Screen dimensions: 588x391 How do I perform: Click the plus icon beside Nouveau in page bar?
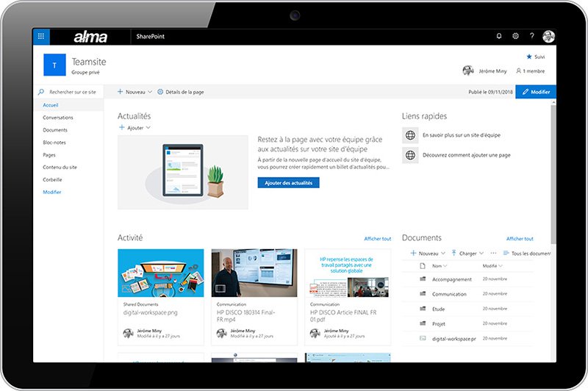click(x=120, y=91)
